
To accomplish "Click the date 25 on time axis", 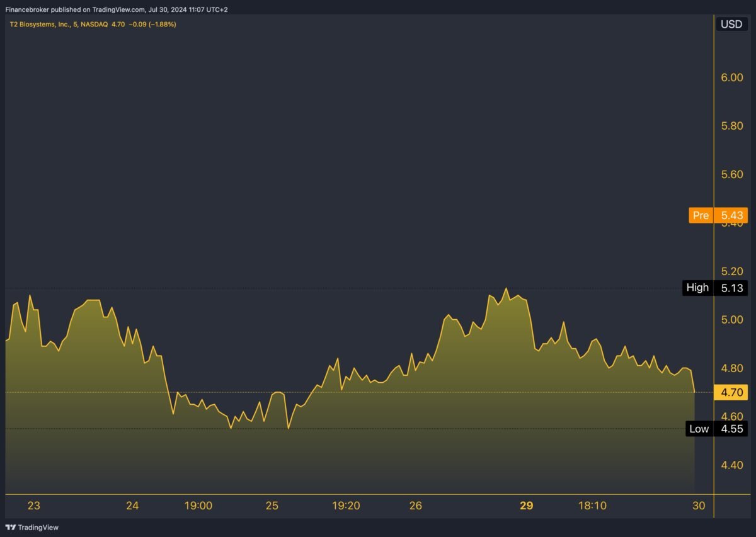I will 272,506.
